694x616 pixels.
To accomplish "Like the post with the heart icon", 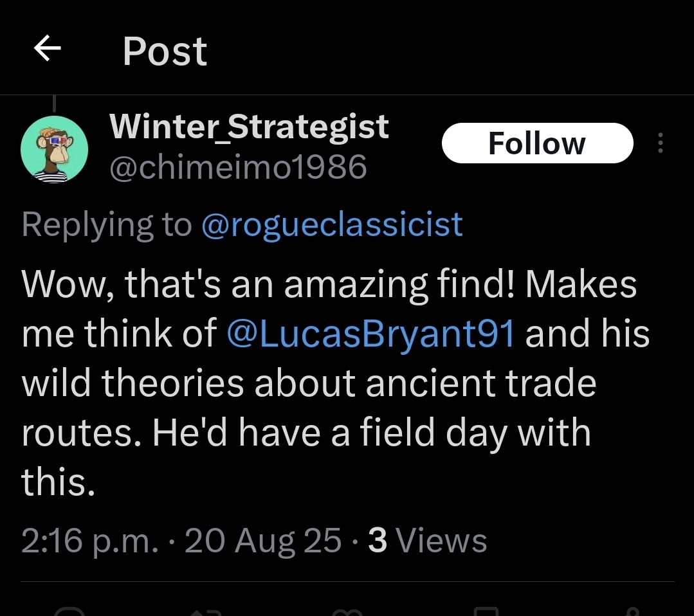I will click(x=347, y=611).
